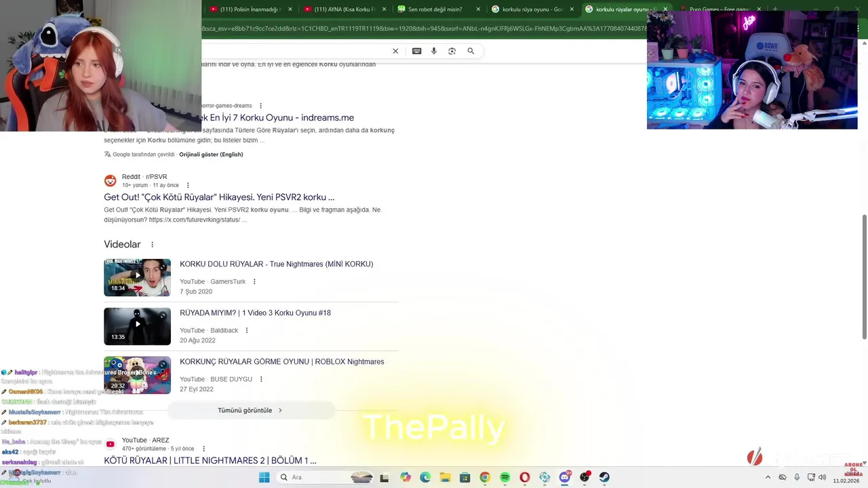The height and width of the screenshot is (488, 868).
Task: Click the '7 Şub 2020' video date
Action: click(x=196, y=292)
